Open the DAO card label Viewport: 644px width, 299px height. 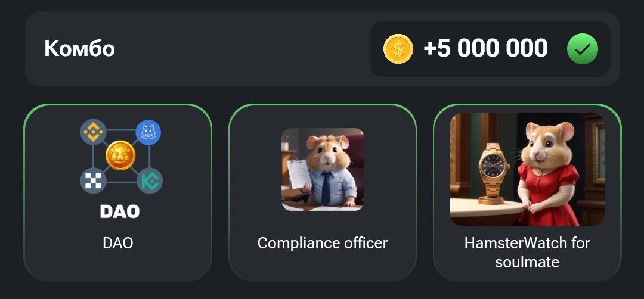(x=118, y=243)
